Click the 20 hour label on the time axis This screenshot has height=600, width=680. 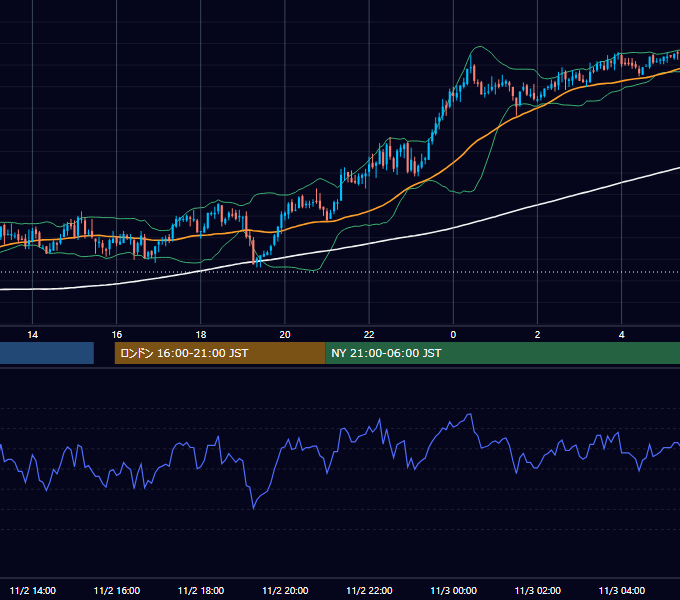coord(285,335)
